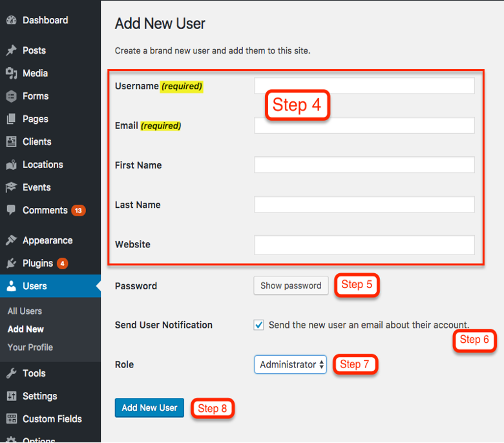The image size is (504, 443).
Task: Open Your Profile submenu link
Action: click(x=30, y=347)
